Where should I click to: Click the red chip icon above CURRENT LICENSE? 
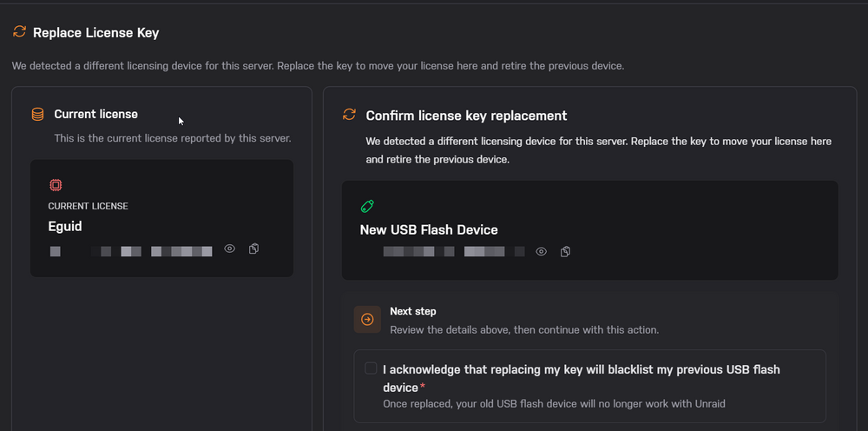[x=56, y=185]
